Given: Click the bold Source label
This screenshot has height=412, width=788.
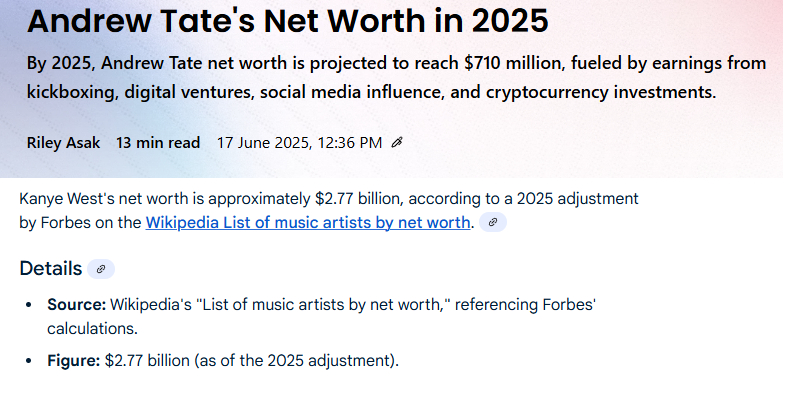Looking at the screenshot, I should (x=76, y=304).
